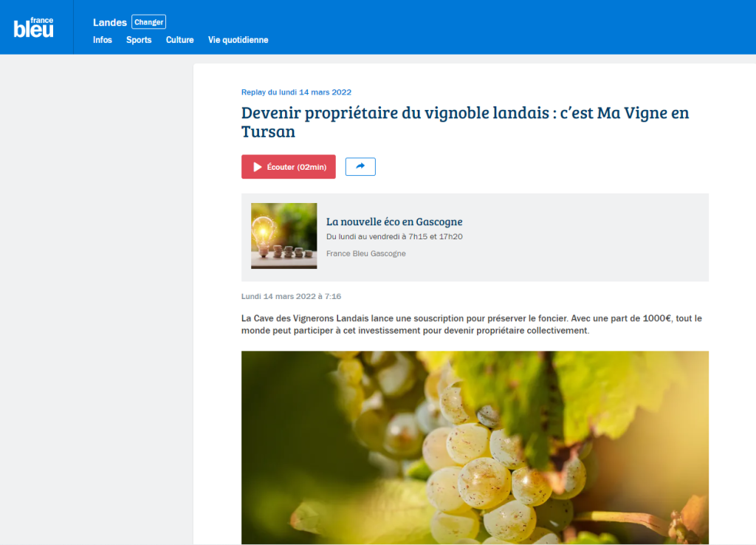Image resolution: width=756 pixels, height=545 pixels.
Task: Click the schedule text Du lundi au vendredi
Action: [x=394, y=237]
